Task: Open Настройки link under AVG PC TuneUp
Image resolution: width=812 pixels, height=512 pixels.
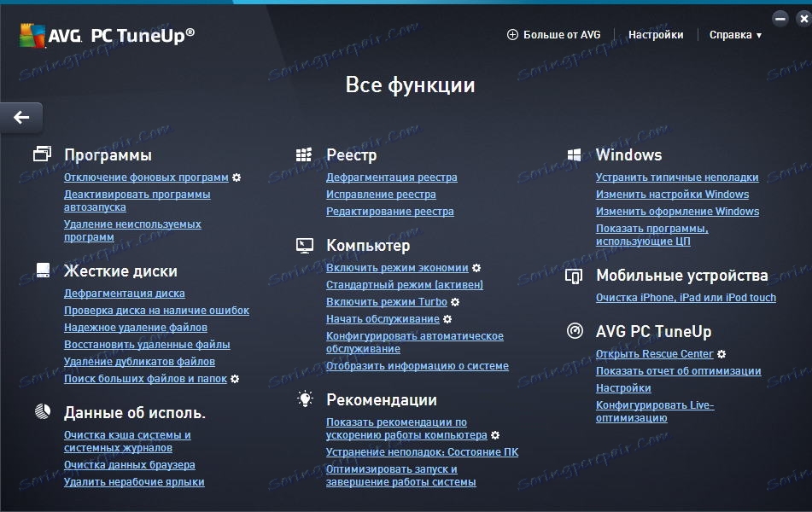Action: (623, 388)
